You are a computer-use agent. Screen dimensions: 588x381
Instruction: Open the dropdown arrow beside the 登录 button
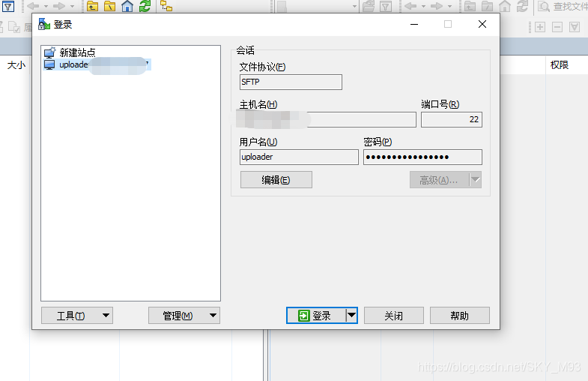click(x=351, y=315)
